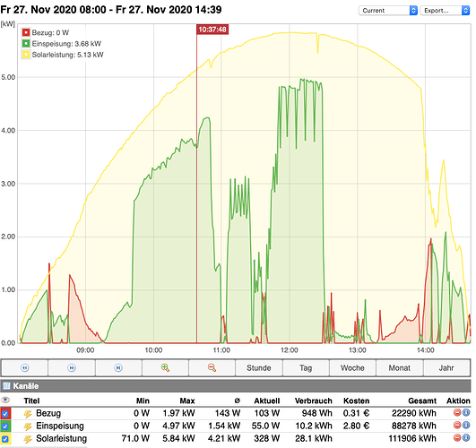This screenshot has width=476, height=448.
Task: Click the red Bezug legend swatch
Action: click(26, 32)
